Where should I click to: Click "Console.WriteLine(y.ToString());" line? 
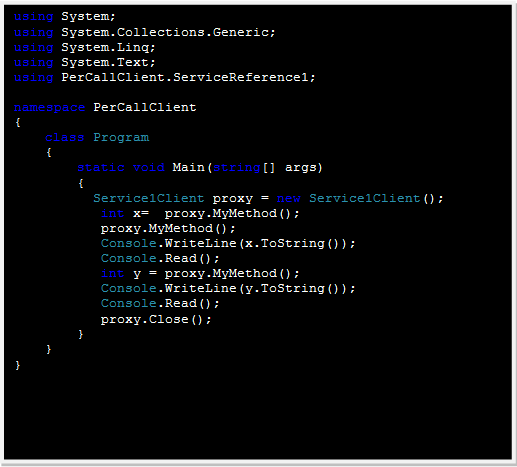228,289
